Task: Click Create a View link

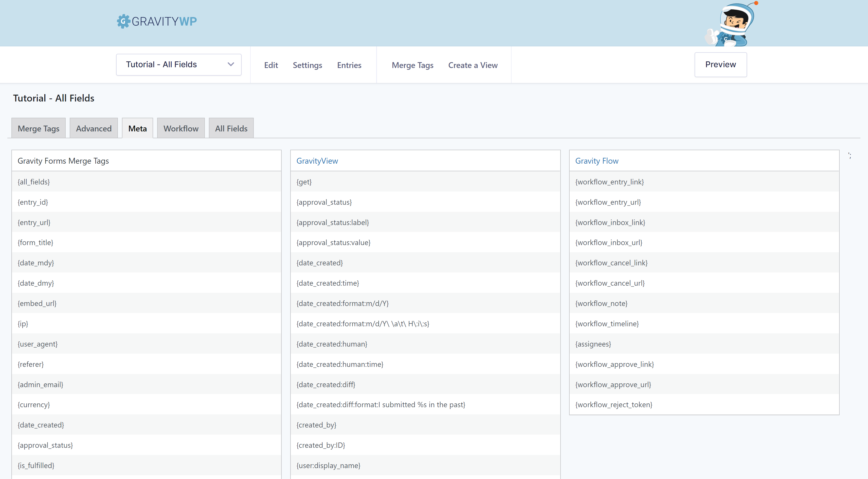Action: click(x=473, y=65)
